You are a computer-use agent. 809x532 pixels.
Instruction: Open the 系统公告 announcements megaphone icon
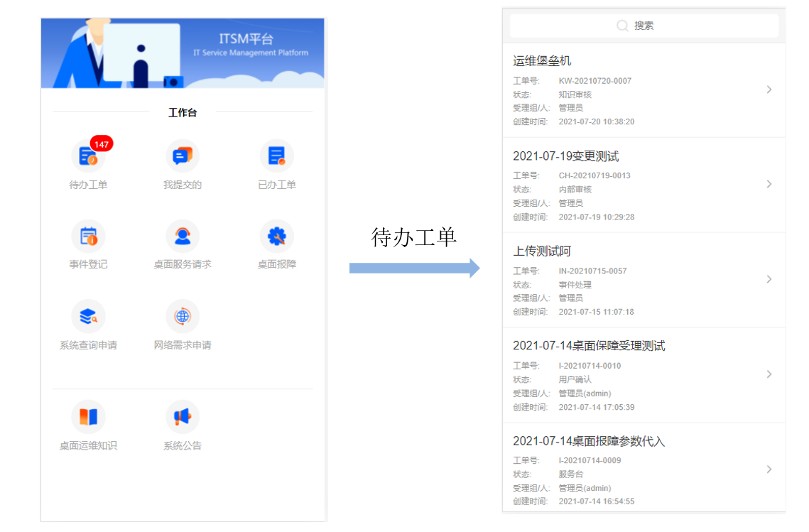[x=183, y=418]
